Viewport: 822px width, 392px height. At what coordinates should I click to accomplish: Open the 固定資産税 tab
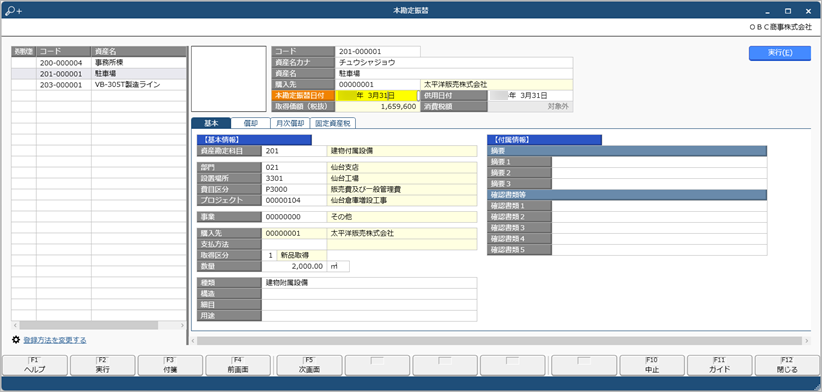(333, 123)
